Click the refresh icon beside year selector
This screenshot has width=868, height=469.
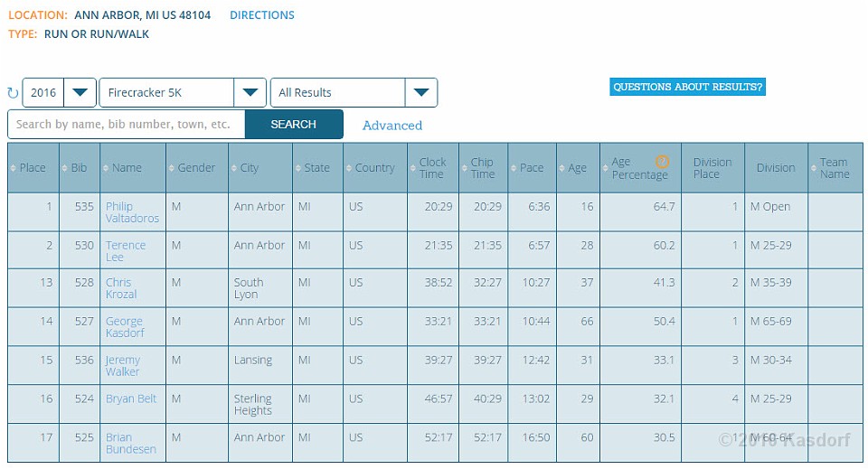pyautogui.click(x=13, y=93)
